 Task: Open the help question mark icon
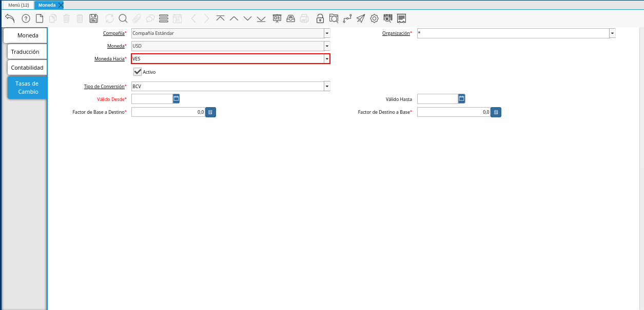pos(26,18)
